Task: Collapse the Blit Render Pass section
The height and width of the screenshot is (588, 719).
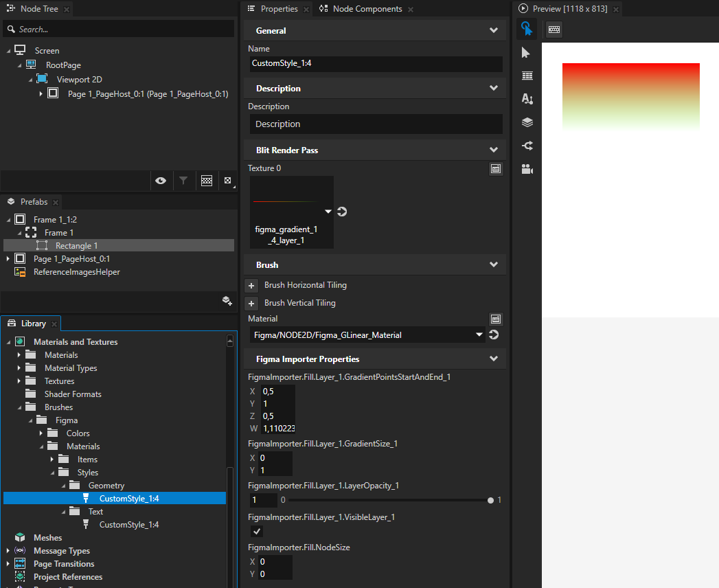Action: 493,150
